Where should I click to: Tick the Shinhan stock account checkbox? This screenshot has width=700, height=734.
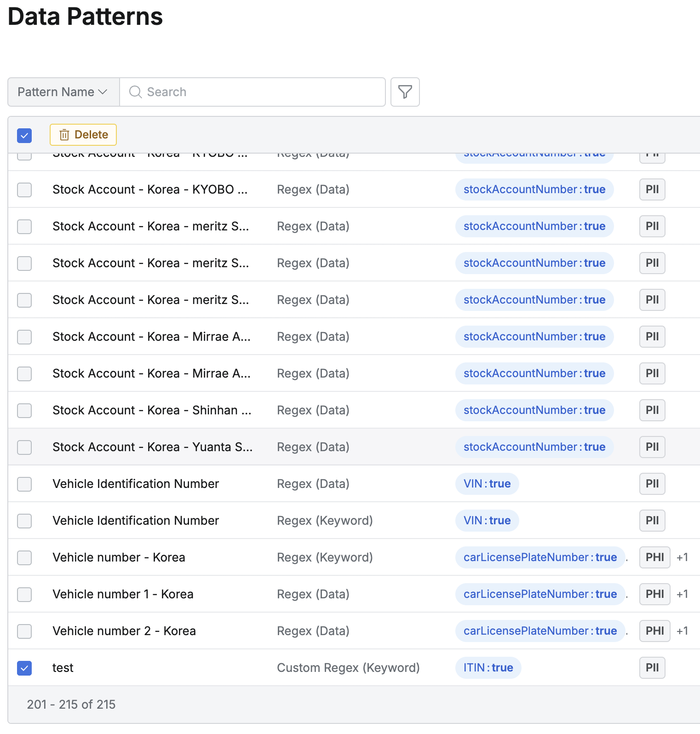click(x=24, y=410)
